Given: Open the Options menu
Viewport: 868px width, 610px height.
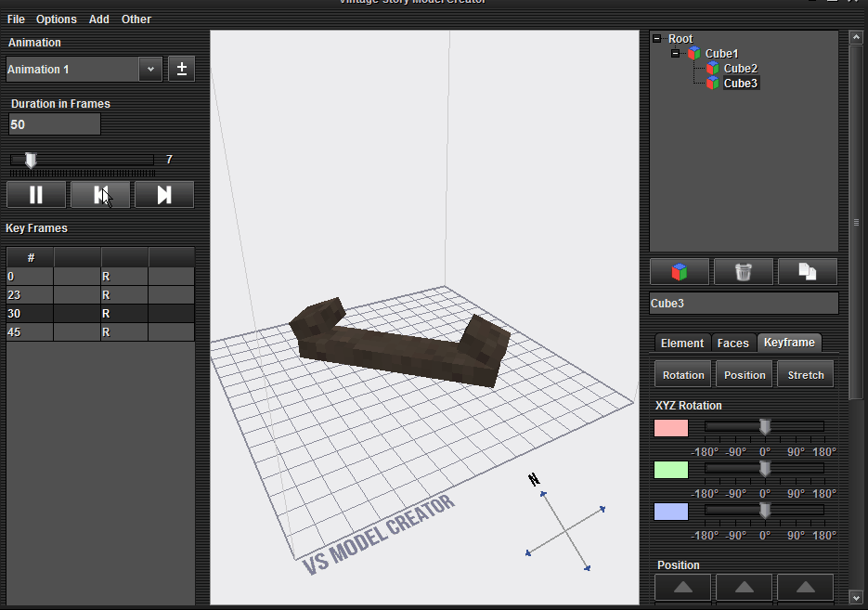Looking at the screenshot, I should point(57,19).
